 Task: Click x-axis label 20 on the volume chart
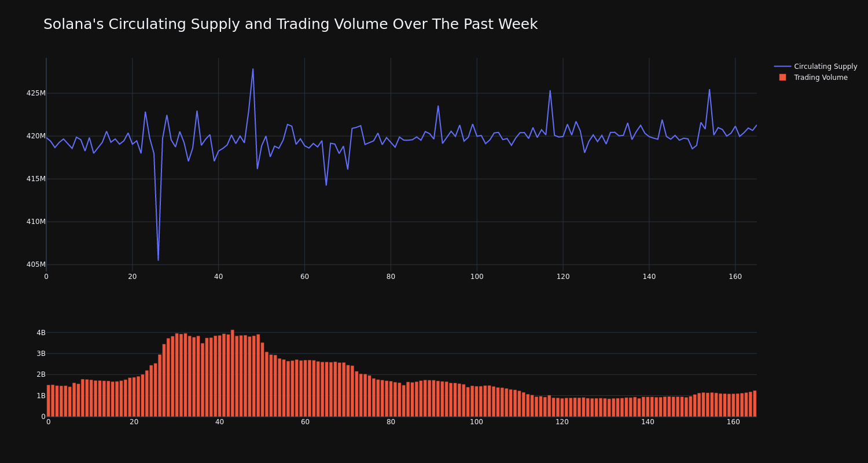click(134, 422)
